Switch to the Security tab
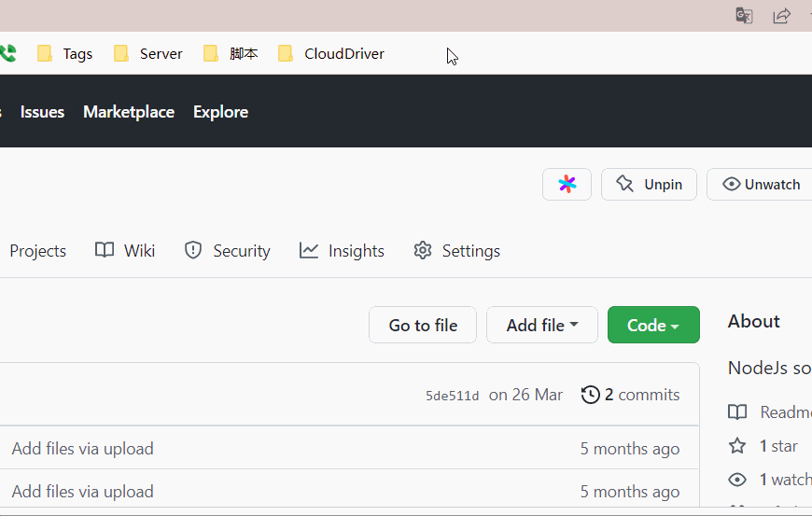Viewport: 812px width, 516px height. (227, 250)
